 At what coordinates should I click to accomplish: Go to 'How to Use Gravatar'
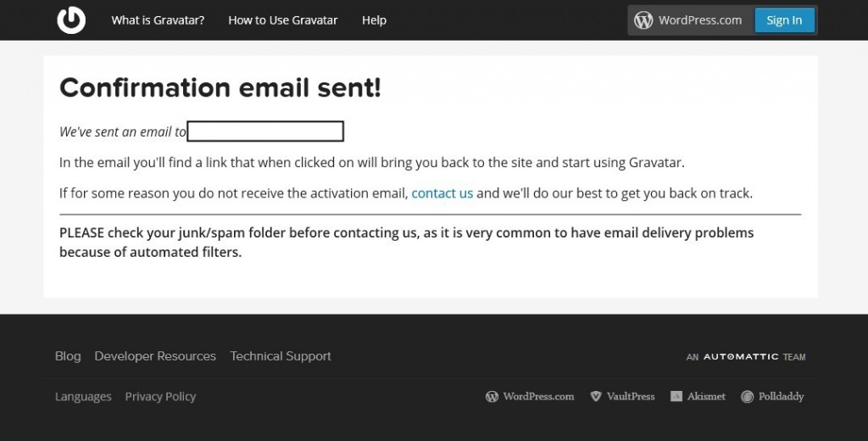point(283,20)
